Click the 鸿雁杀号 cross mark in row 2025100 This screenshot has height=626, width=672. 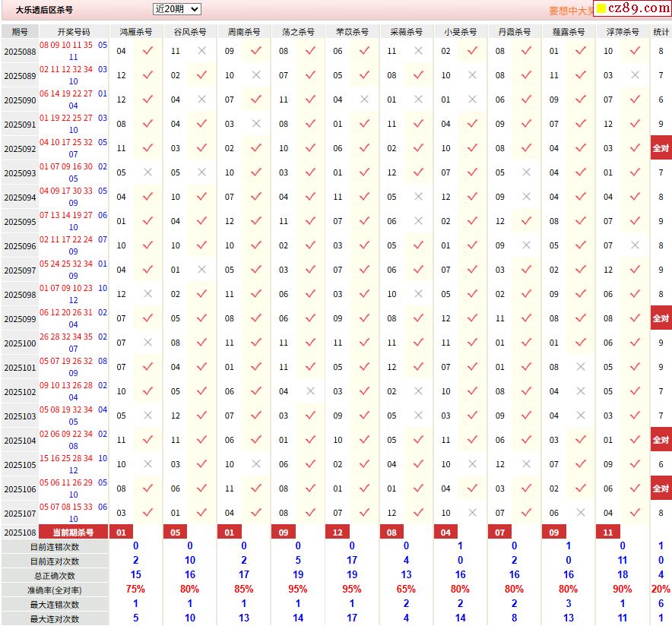[x=148, y=343]
